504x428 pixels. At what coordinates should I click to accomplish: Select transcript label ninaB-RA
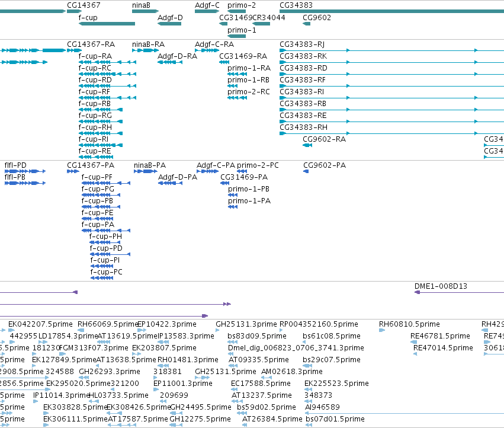click(148, 44)
